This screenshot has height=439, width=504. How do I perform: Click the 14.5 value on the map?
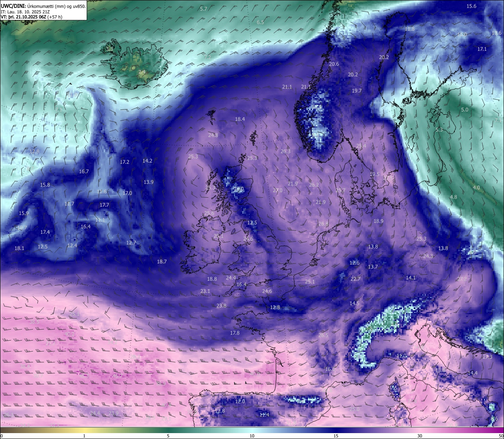pos(354,303)
